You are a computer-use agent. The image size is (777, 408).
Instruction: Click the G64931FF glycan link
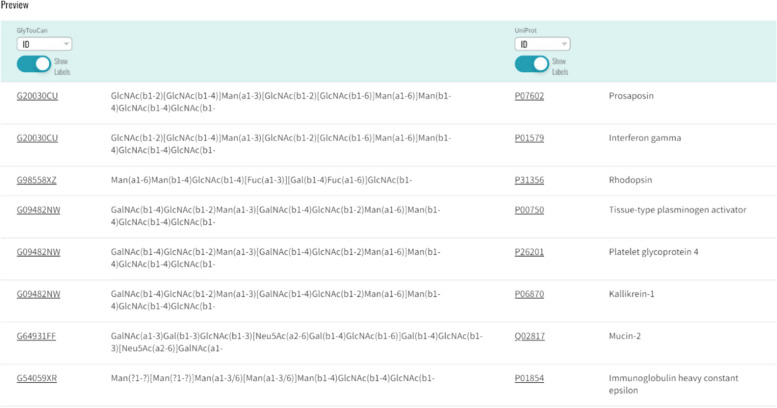click(x=37, y=336)
